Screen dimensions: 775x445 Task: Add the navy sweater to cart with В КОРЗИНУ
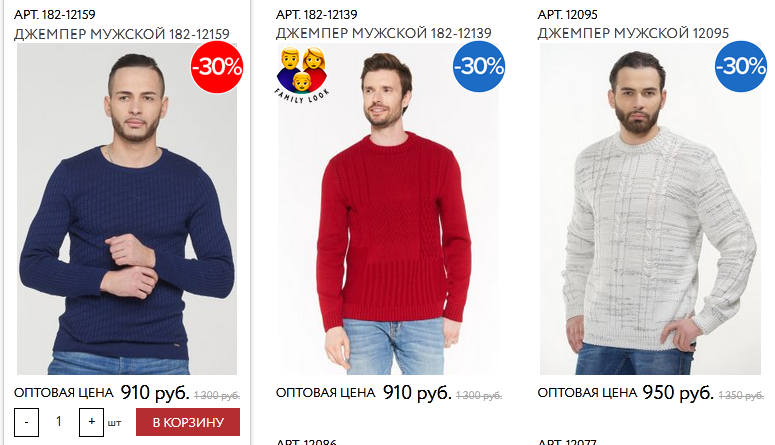[188, 422]
